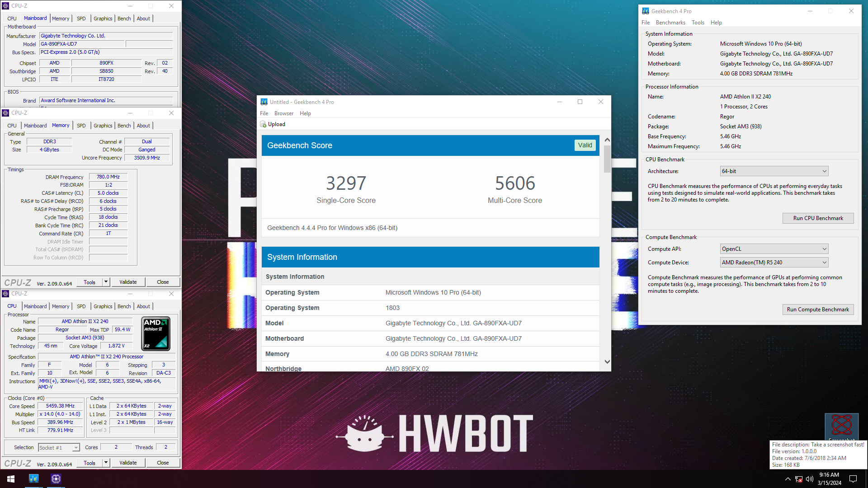Screen dimensions: 868x488
Task: Select Graphics tab in CPU-Z Mainboard window
Action: click(x=103, y=19)
